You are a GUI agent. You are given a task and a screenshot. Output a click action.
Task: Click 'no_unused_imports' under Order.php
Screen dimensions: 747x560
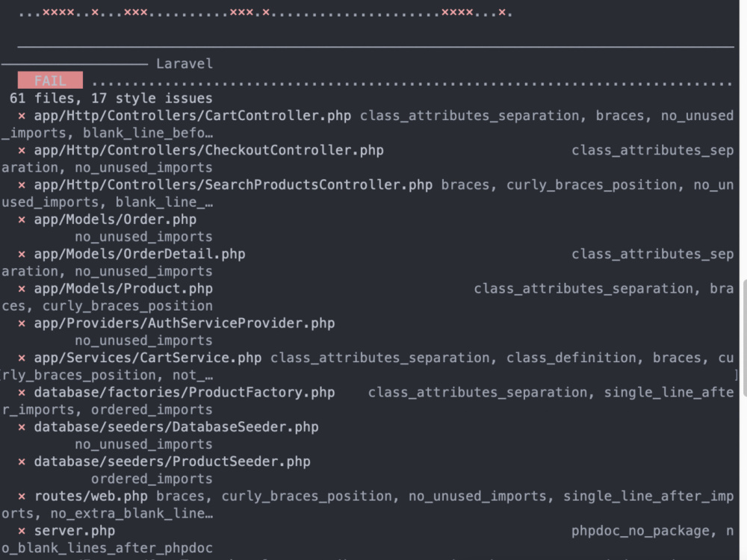point(143,237)
